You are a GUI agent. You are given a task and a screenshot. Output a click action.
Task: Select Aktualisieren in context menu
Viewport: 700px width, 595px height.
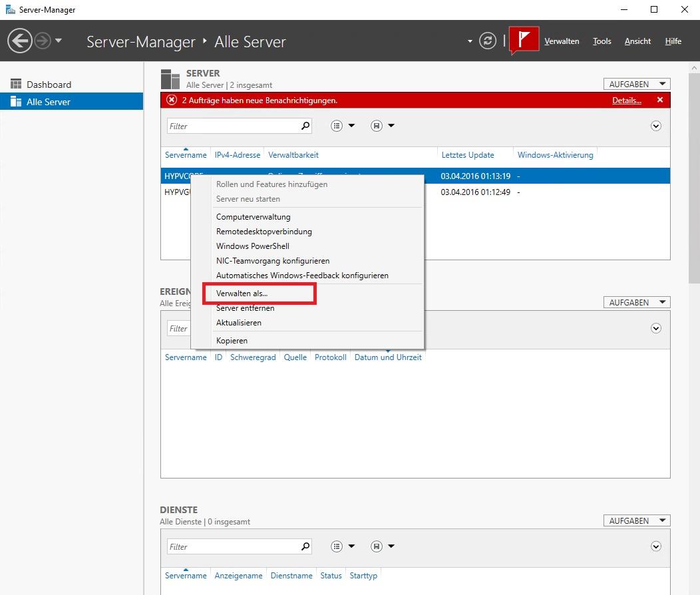click(x=307, y=323)
